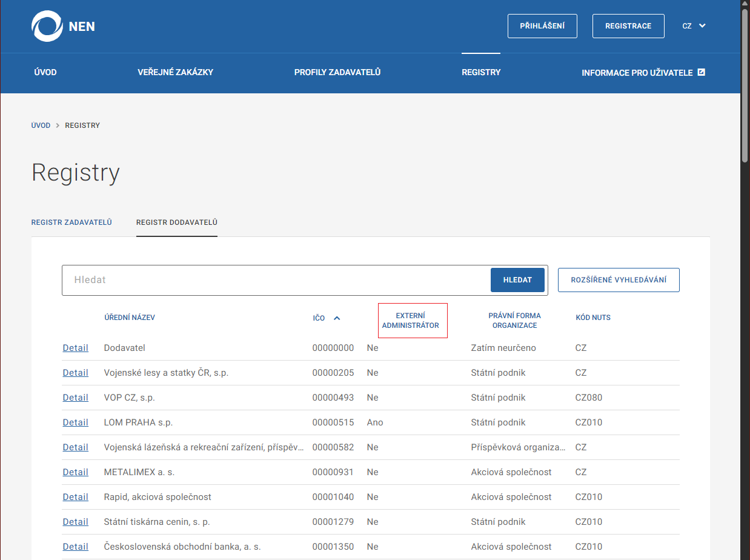Click the breadcrumb chevron separator

(x=58, y=125)
